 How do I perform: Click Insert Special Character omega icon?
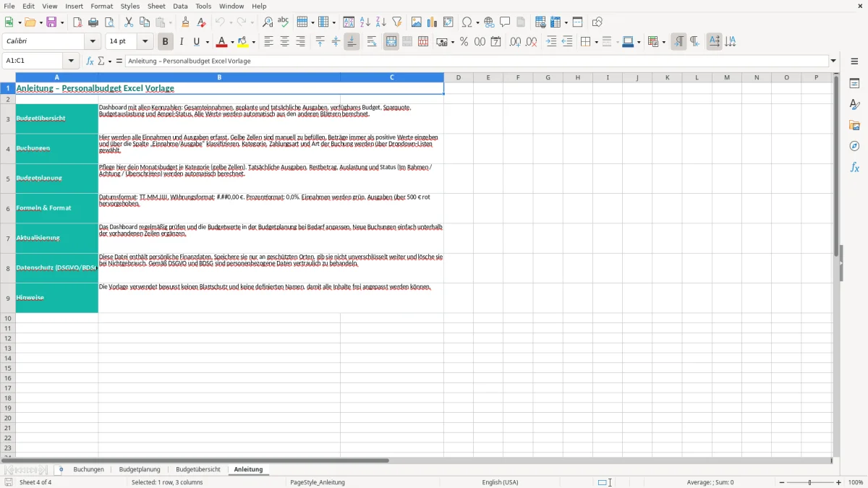(x=467, y=22)
